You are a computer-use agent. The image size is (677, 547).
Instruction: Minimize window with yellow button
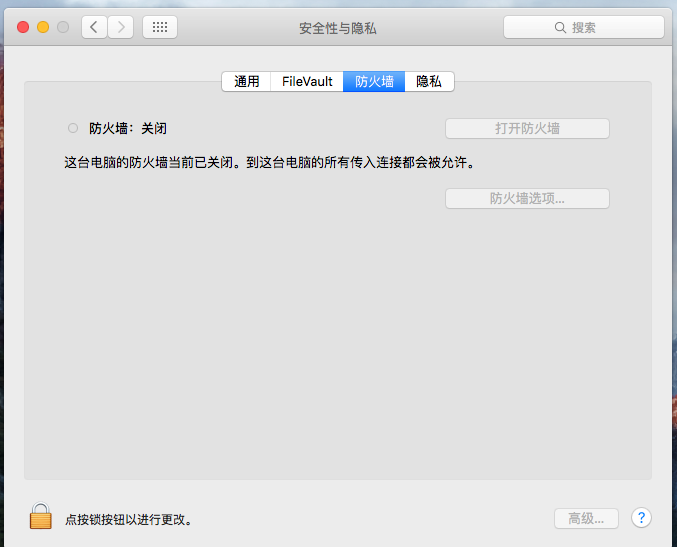(43, 27)
